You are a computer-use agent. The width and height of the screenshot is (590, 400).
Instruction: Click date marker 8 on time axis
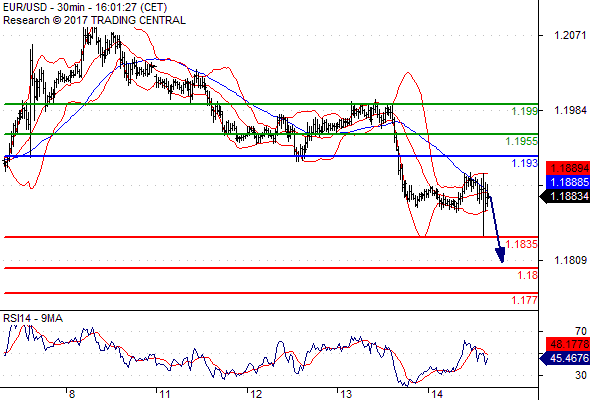tap(72, 394)
